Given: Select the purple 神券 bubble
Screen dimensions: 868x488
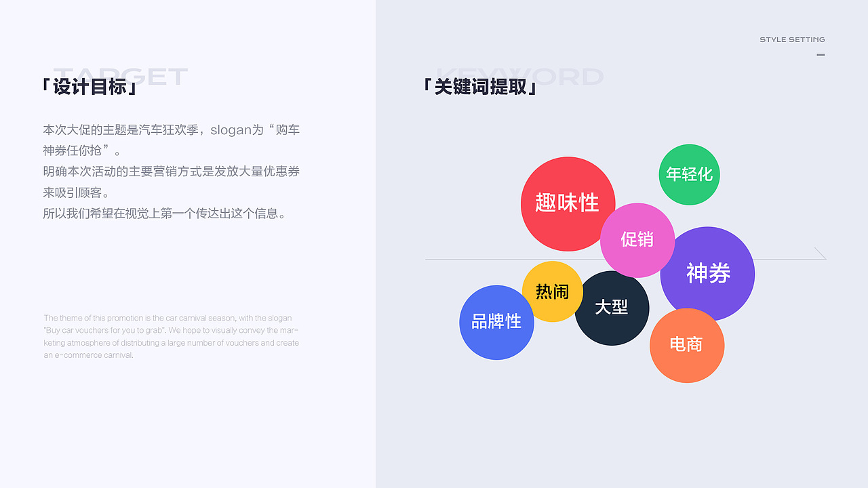Looking at the screenshot, I should [x=707, y=274].
